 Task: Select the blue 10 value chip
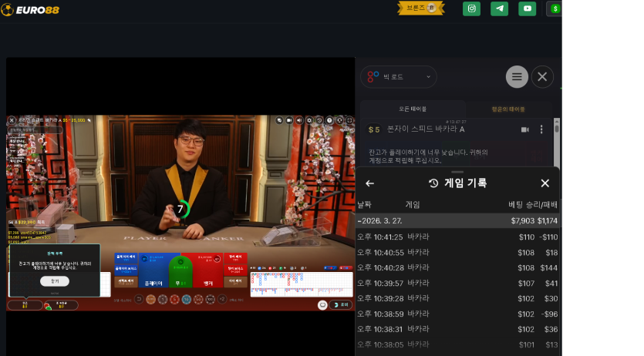[187, 300]
